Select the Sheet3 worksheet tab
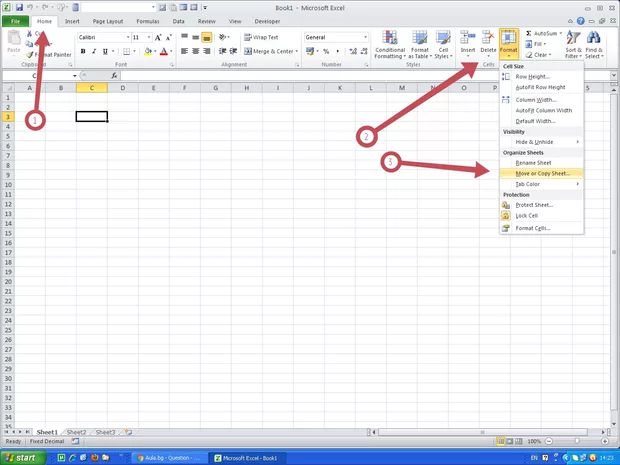The width and height of the screenshot is (620, 465). 105,432
